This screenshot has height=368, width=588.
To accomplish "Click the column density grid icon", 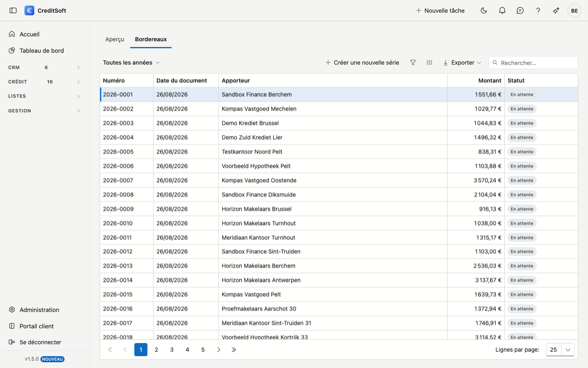I will [x=429, y=63].
